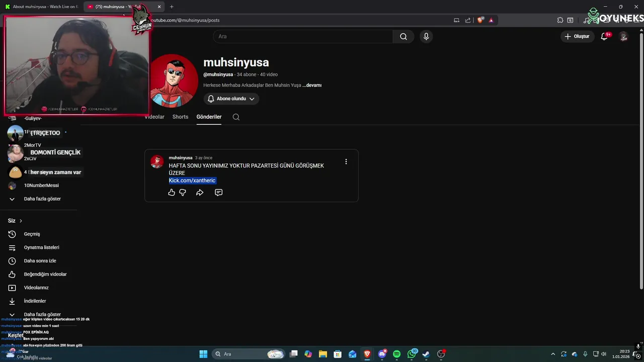Image resolution: width=644 pixels, height=362 pixels.
Task: Search within the muhsinyusa channel
Action: click(236, 117)
